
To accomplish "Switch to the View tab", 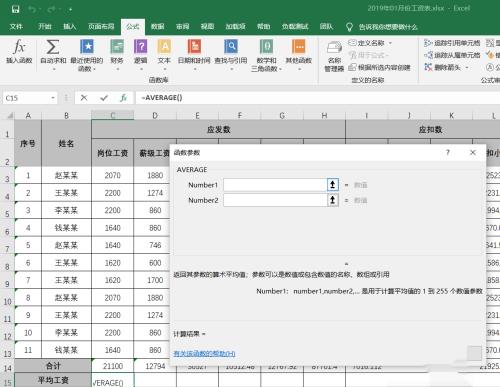I will point(207,27).
